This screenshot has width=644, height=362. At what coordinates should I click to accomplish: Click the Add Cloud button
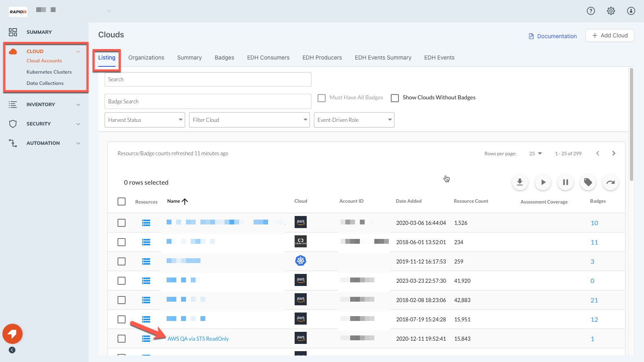tap(609, 35)
